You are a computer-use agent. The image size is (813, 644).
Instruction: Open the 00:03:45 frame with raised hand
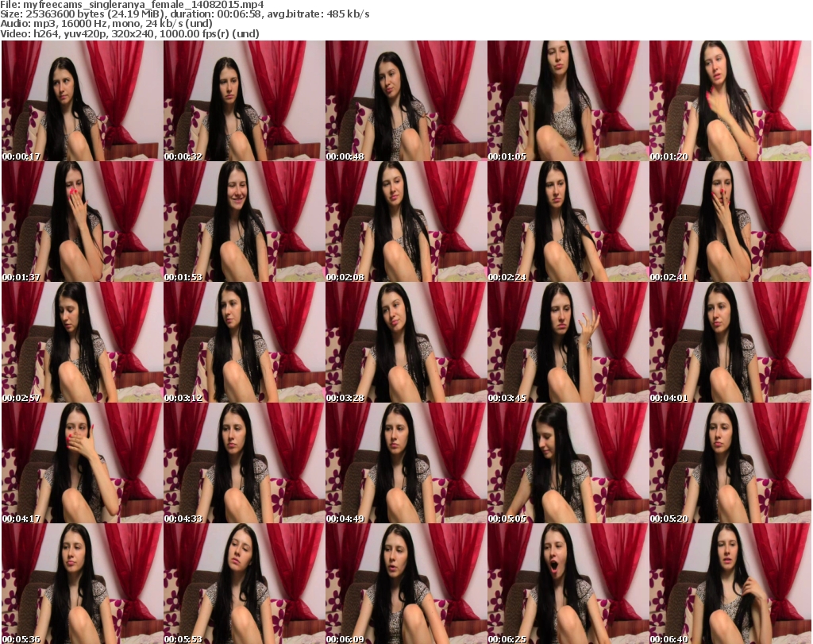568,342
